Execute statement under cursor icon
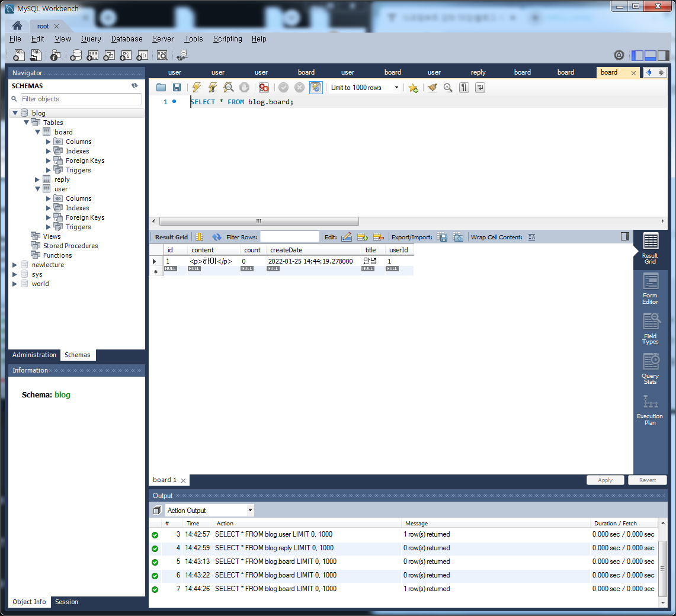 213,88
